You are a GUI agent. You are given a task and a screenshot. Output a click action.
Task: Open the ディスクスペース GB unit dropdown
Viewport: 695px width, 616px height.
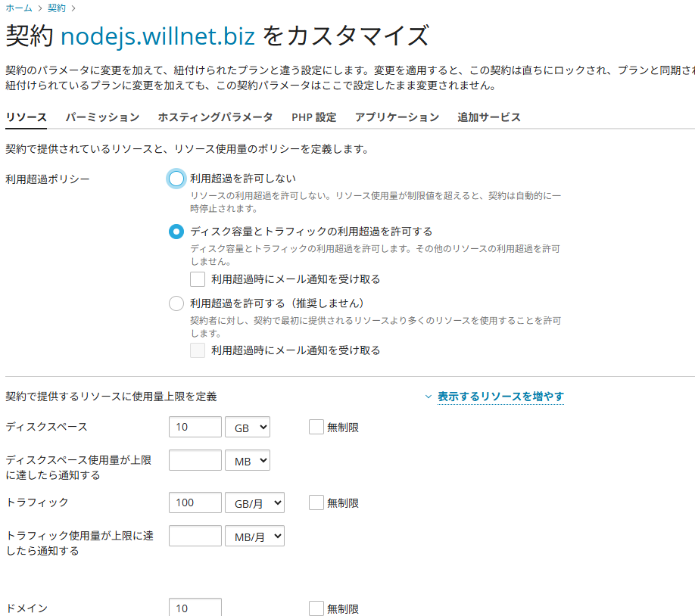pyautogui.click(x=248, y=428)
